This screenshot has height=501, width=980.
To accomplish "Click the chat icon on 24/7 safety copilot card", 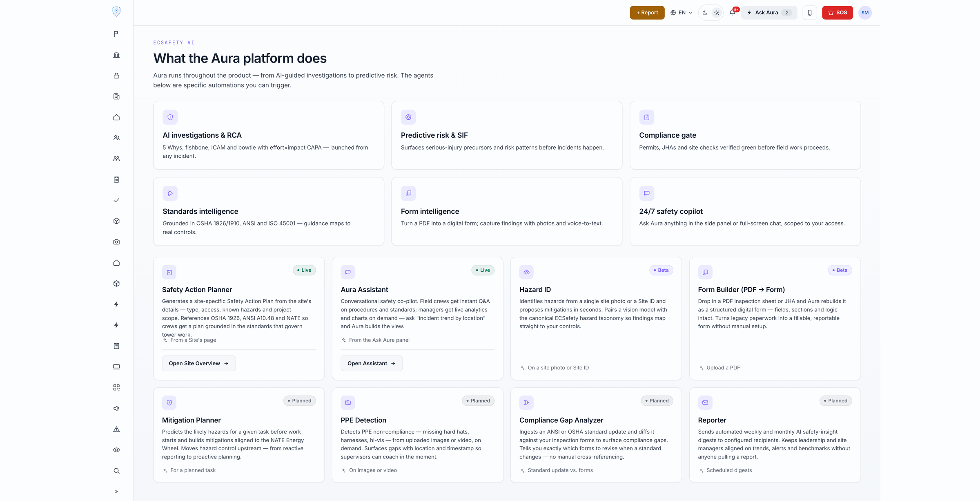I will point(647,193).
